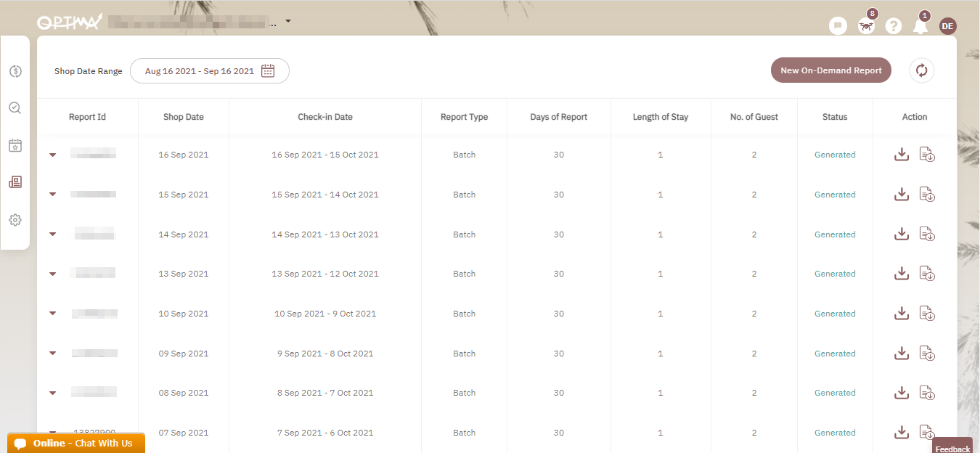Open the settings gear in sidebar

click(15, 220)
